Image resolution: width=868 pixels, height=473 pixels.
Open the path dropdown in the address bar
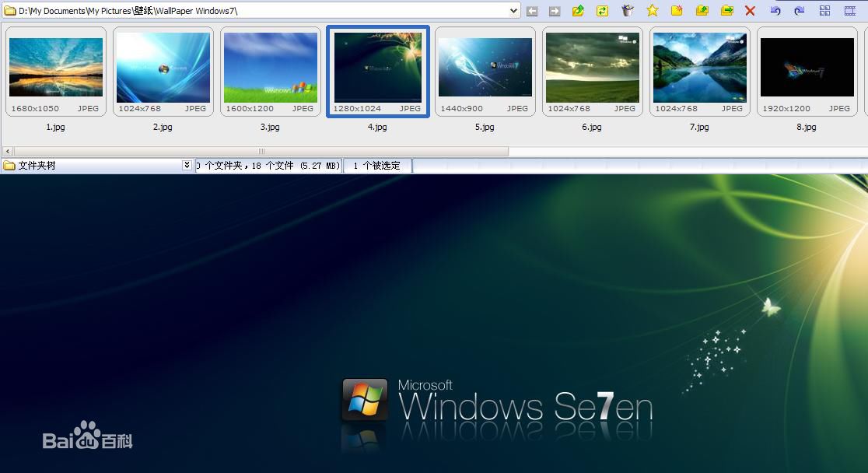pyautogui.click(x=513, y=11)
